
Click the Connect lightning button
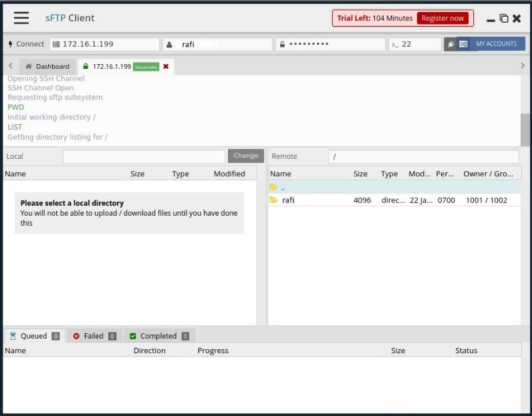26,44
